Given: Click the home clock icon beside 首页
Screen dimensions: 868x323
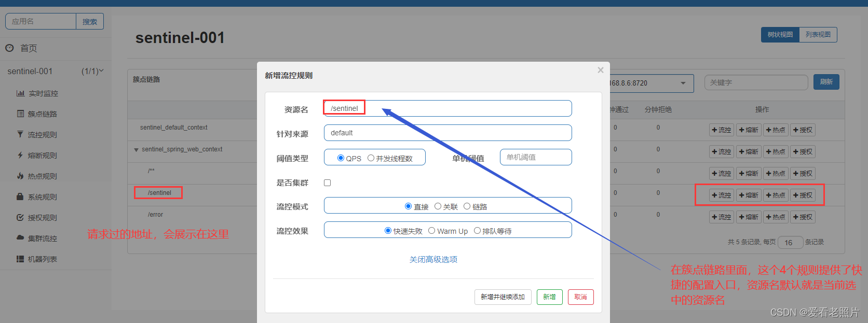Looking at the screenshot, I should (x=9, y=48).
